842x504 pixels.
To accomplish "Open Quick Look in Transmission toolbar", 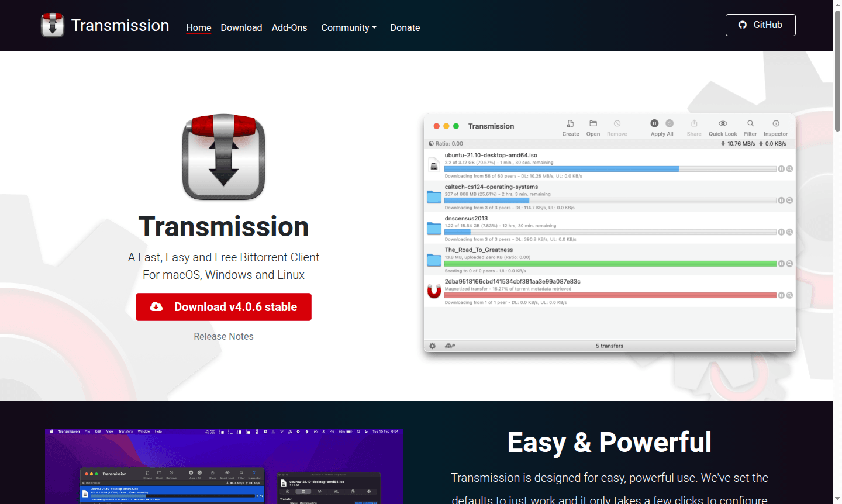I will click(722, 123).
